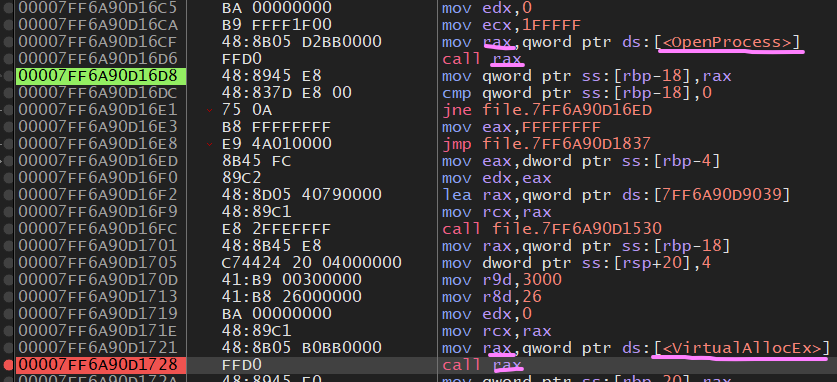Select address 00007FF6A90D16E8
Screen dimensions: 837x382
(98, 144)
